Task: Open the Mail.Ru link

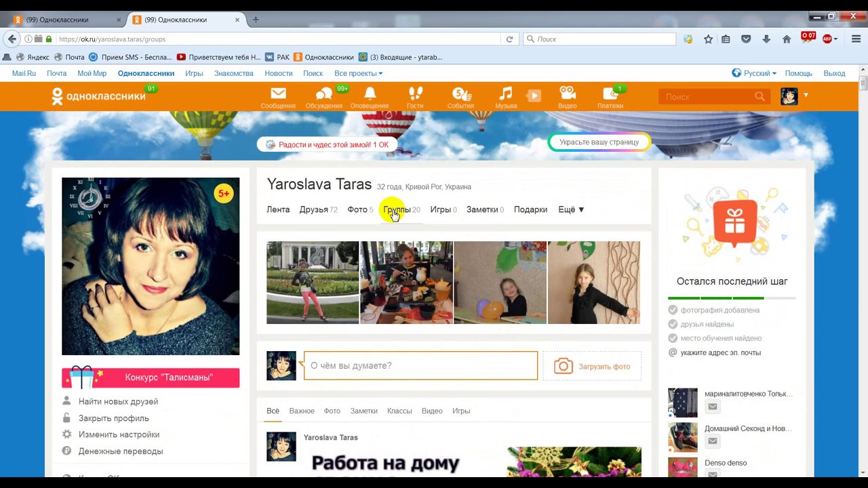Action: [x=24, y=73]
